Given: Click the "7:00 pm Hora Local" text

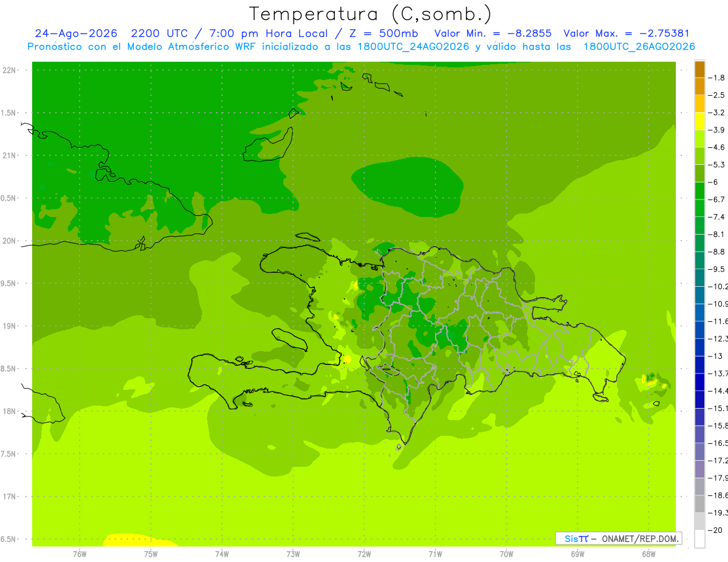Looking at the screenshot, I should pos(269,33).
